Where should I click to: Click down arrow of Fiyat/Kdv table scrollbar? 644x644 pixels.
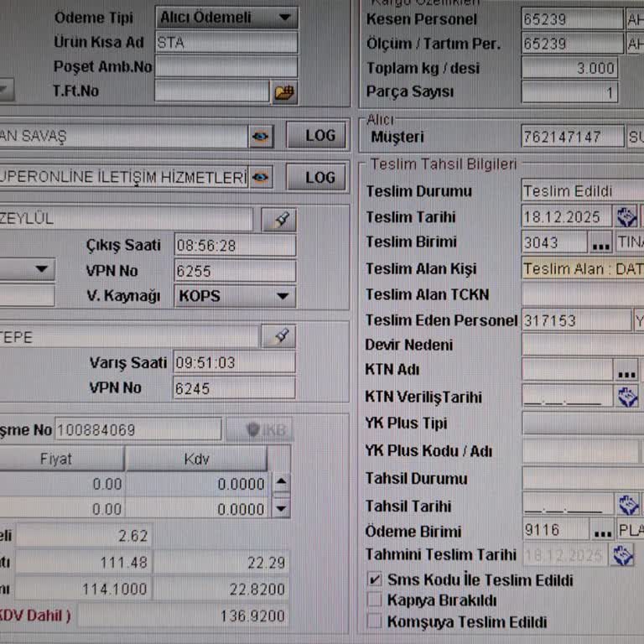tap(281, 508)
